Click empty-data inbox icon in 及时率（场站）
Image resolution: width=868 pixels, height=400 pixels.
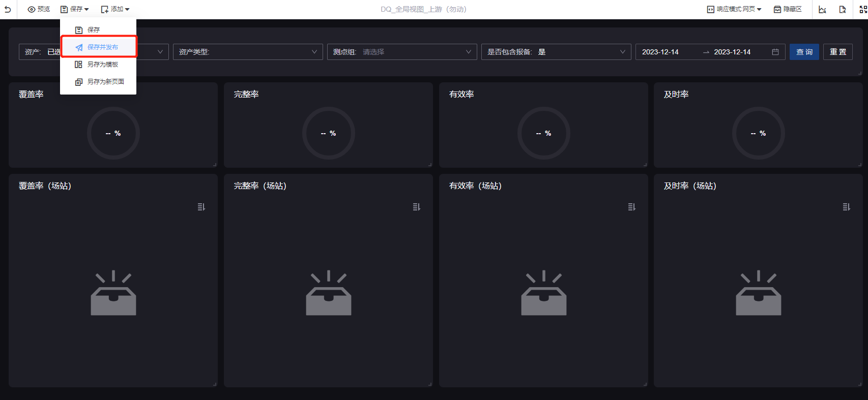coord(759,293)
